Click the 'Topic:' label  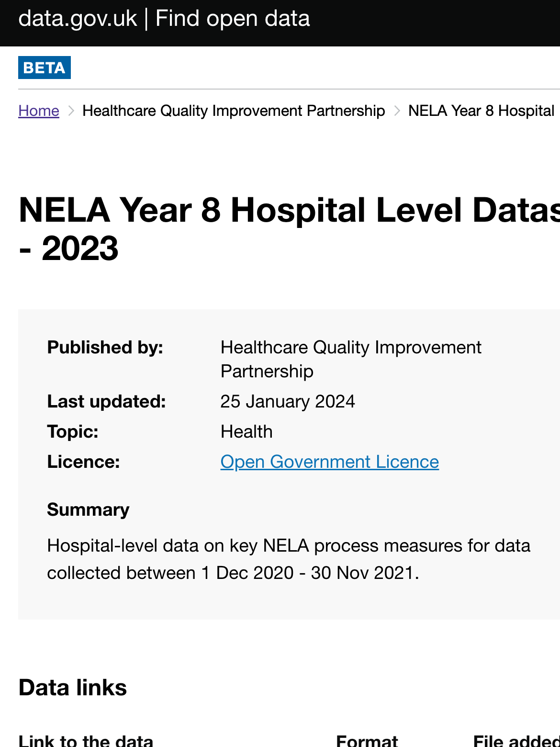[73, 431]
